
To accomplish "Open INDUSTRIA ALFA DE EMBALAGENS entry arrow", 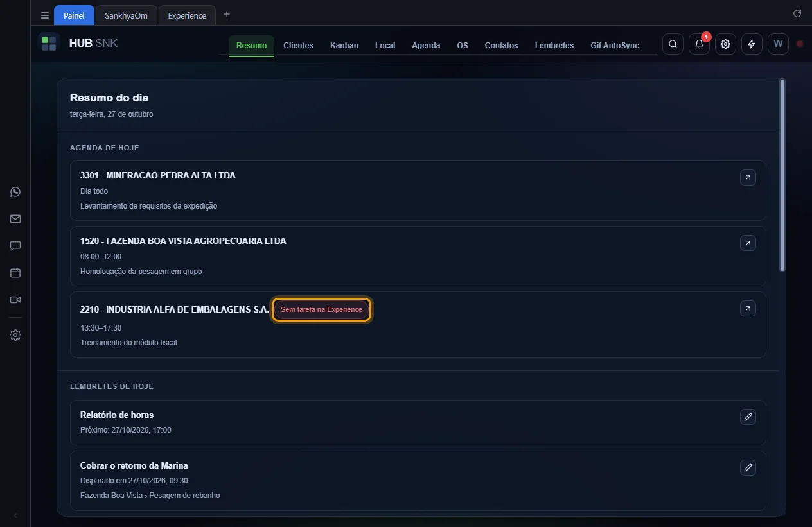I will (x=748, y=309).
